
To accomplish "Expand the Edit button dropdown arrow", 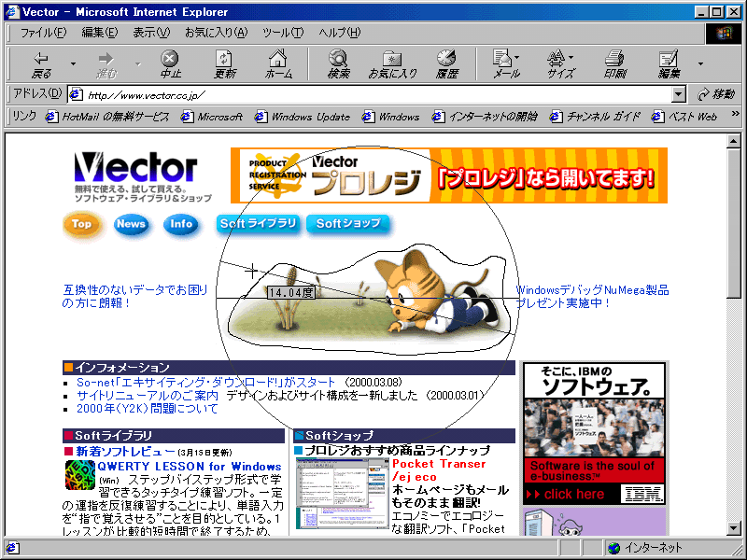I will pos(700,63).
